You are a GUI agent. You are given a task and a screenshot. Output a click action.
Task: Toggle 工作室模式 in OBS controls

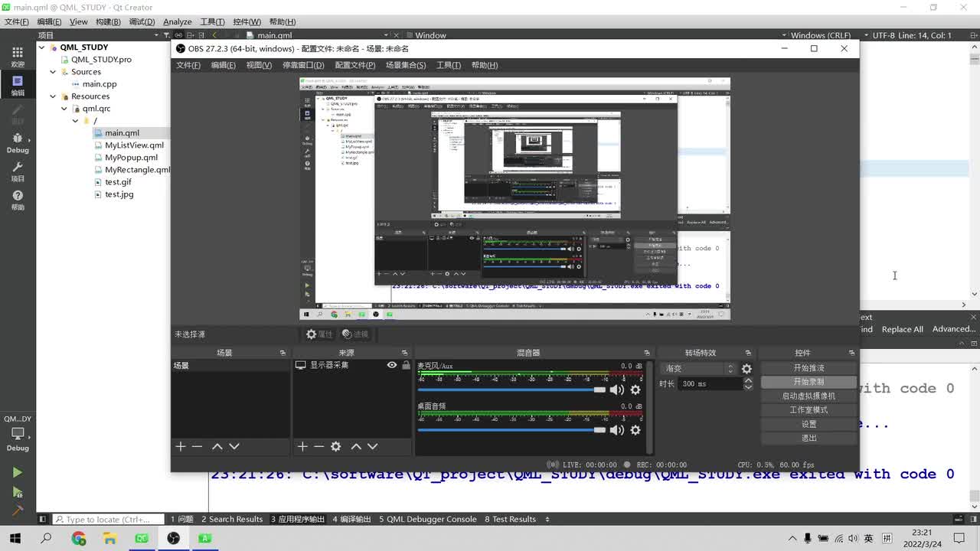point(808,410)
